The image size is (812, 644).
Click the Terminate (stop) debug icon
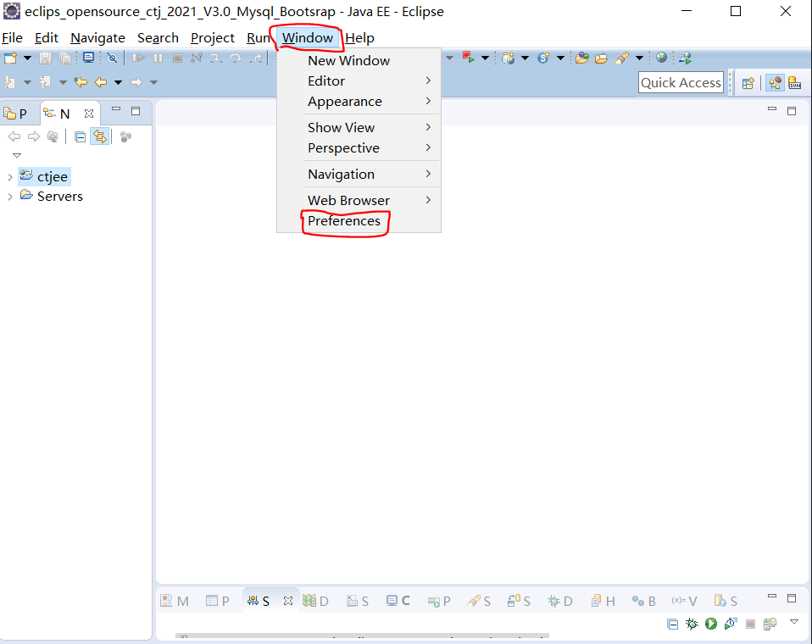177,58
